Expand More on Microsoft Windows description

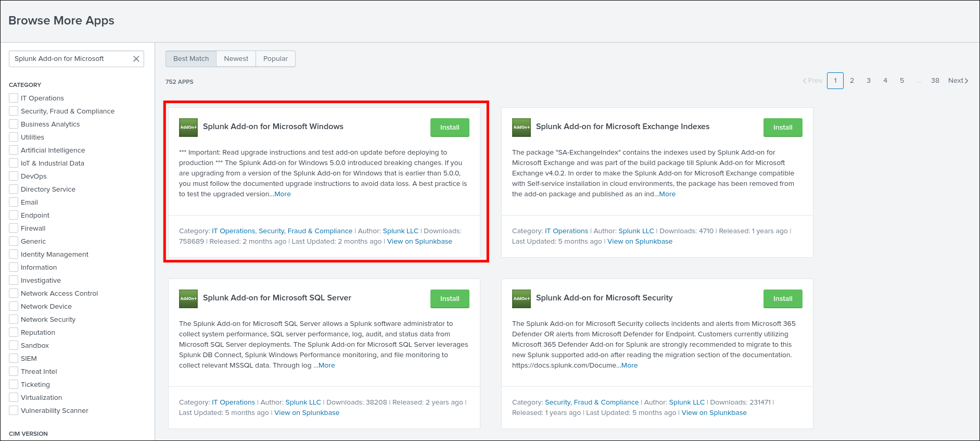[283, 194]
